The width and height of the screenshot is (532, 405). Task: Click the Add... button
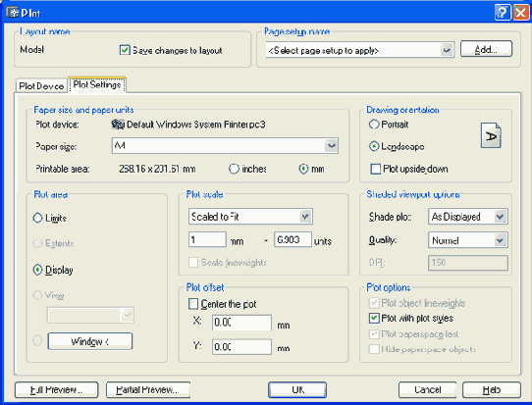[486, 49]
